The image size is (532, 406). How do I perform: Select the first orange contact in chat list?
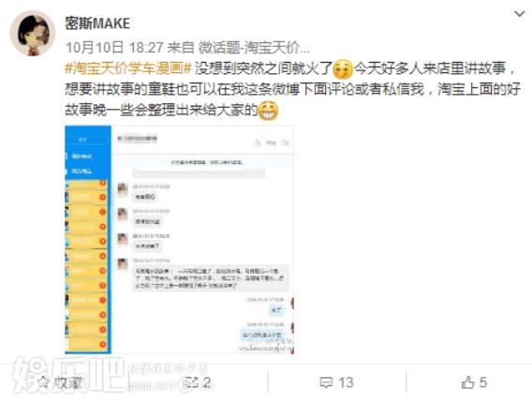click(x=86, y=184)
